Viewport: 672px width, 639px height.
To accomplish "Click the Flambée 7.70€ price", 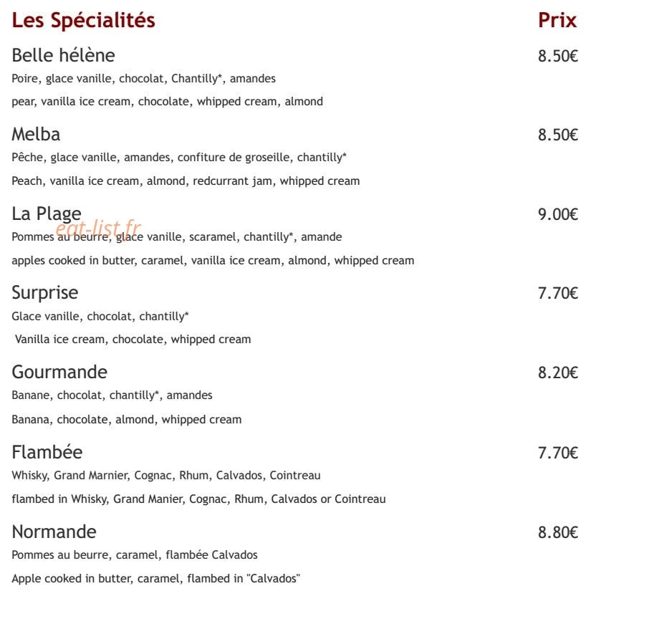I will tap(558, 453).
